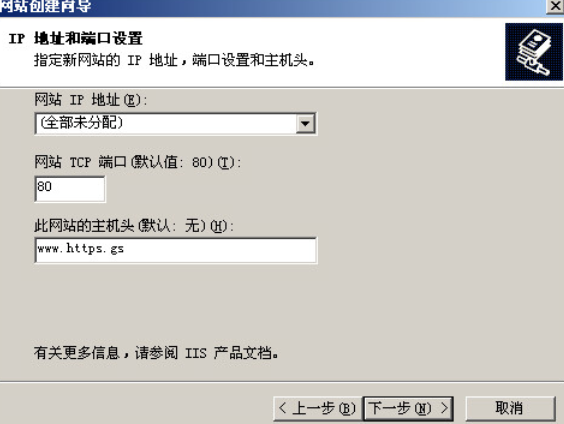Expand the 网站 IP 地址 dropdown arrow
Image resolution: width=564 pixels, height=424 pixels.
coord(305,124)
